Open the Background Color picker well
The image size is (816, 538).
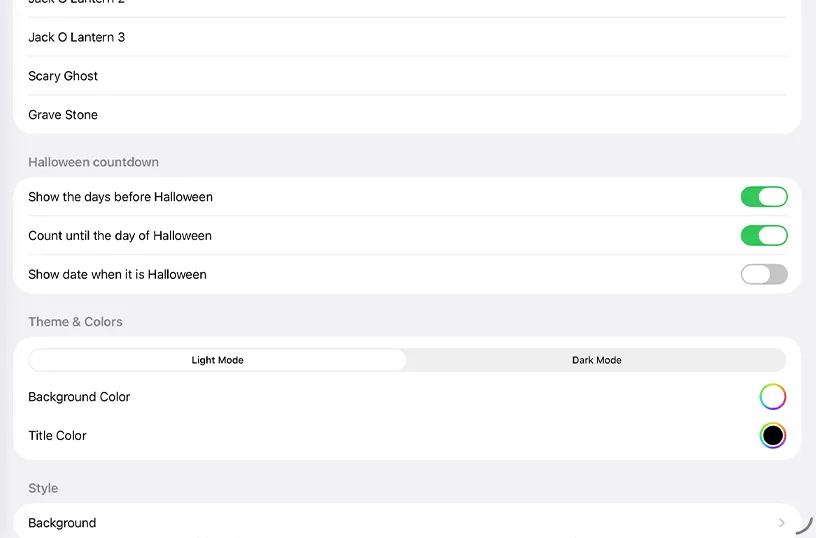click(x=773, y=397)
